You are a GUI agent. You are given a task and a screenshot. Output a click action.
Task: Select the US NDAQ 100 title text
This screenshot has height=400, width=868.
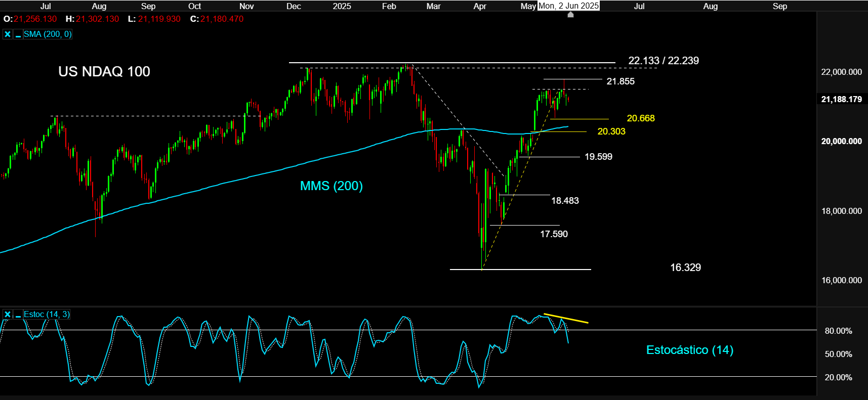pos(104,71)
